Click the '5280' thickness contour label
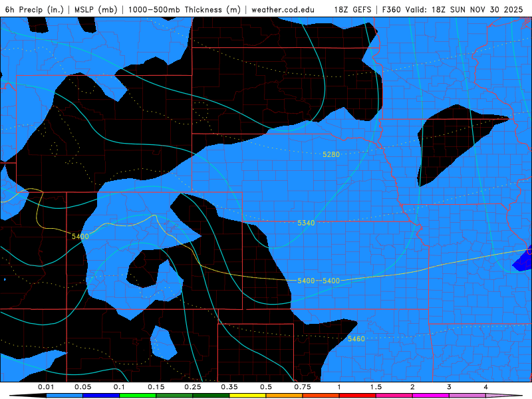532x399 pixels. [331, 154]
